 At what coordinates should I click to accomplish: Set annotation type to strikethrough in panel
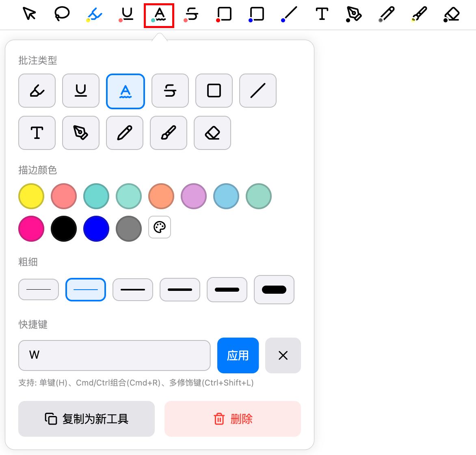[170, 91]
